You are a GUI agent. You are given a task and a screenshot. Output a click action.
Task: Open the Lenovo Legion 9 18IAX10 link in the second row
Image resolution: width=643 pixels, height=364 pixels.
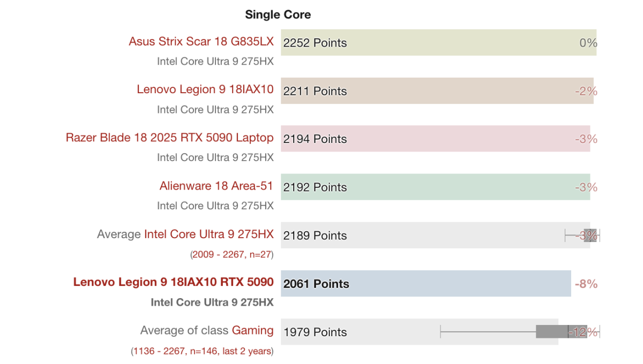pos(205,89)
